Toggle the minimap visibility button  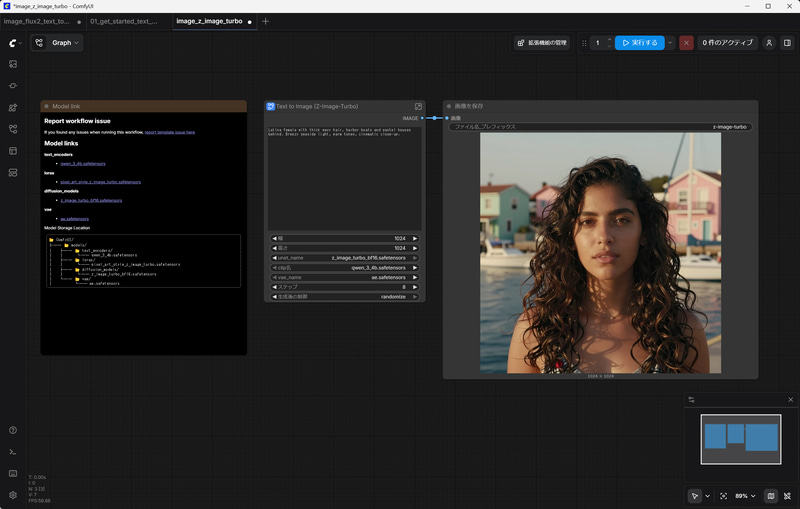(x=770, y=496)
